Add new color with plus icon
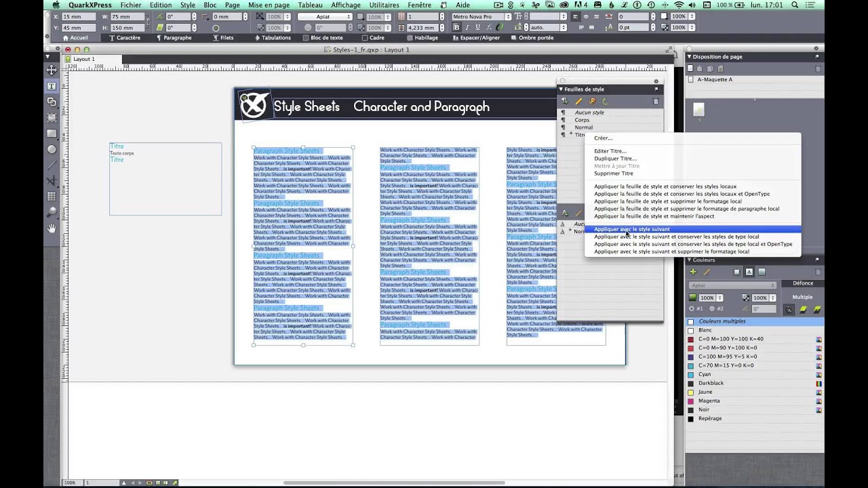The image size is (868, 488). point(693,272)
